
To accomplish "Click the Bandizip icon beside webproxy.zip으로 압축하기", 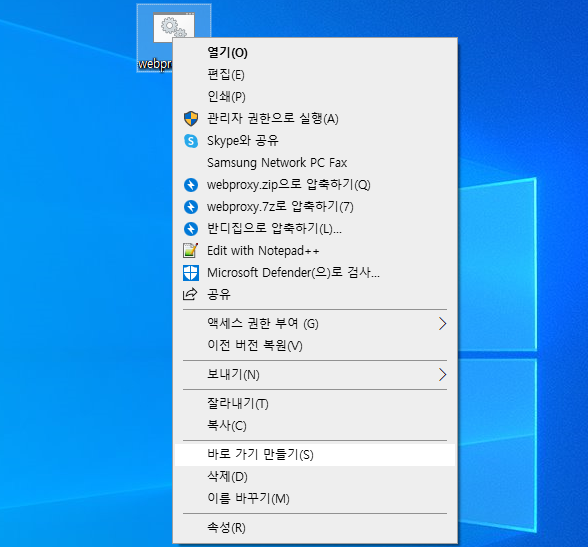I will [191, 185].
